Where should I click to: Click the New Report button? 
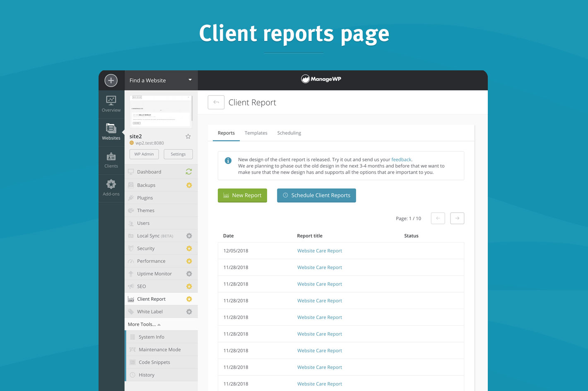(242, 195)
